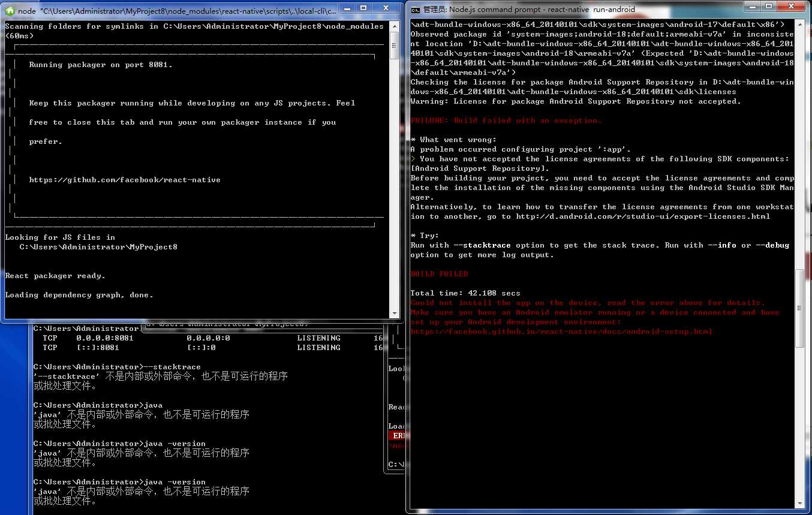
Task: Click the "'--stacktrace' 不是内部或外部命令" error line
Action: (x=161, y=377)
